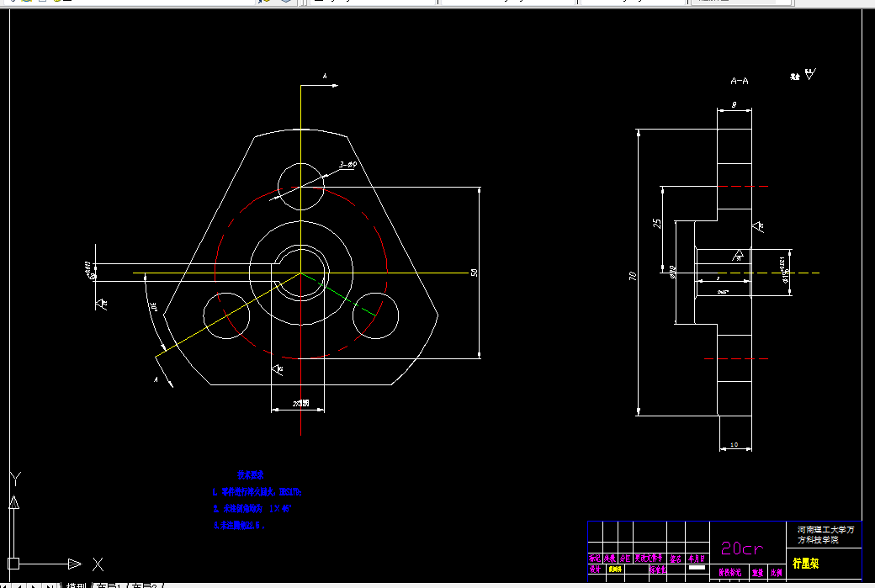The image size is (875, 588).
Task: Switch to the 布局1 layout tab
Action: (x=109, y=585)
